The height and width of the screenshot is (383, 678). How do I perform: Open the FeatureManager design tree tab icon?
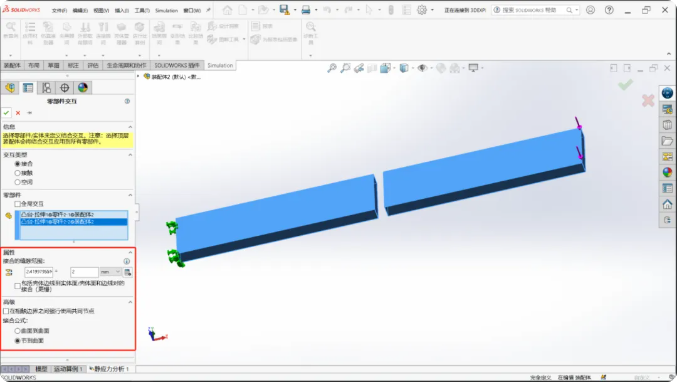pyautogui.click(x=10, y=88)
